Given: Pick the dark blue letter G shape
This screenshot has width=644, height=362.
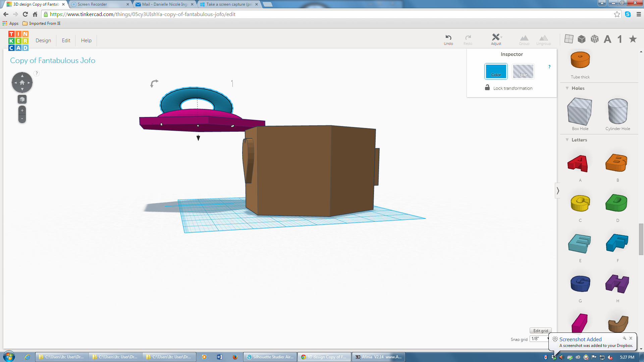Looking at the screenshot, I should [x=580, y=284].
